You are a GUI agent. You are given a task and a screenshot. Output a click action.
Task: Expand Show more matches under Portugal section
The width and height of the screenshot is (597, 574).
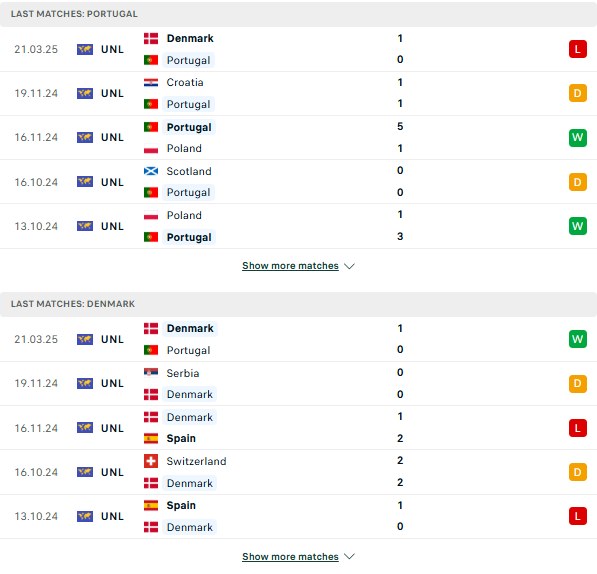[x=290, y=266]
